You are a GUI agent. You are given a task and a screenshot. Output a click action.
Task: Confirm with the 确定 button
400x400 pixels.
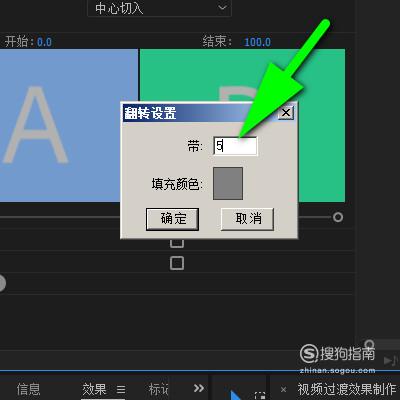172,219
